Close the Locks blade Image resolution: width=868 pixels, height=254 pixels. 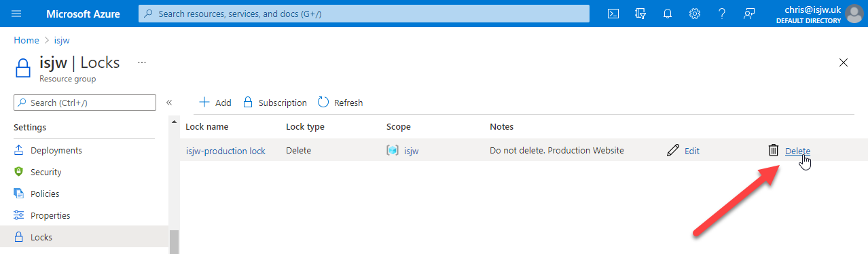pyautogui.click(x=844, y=62)
